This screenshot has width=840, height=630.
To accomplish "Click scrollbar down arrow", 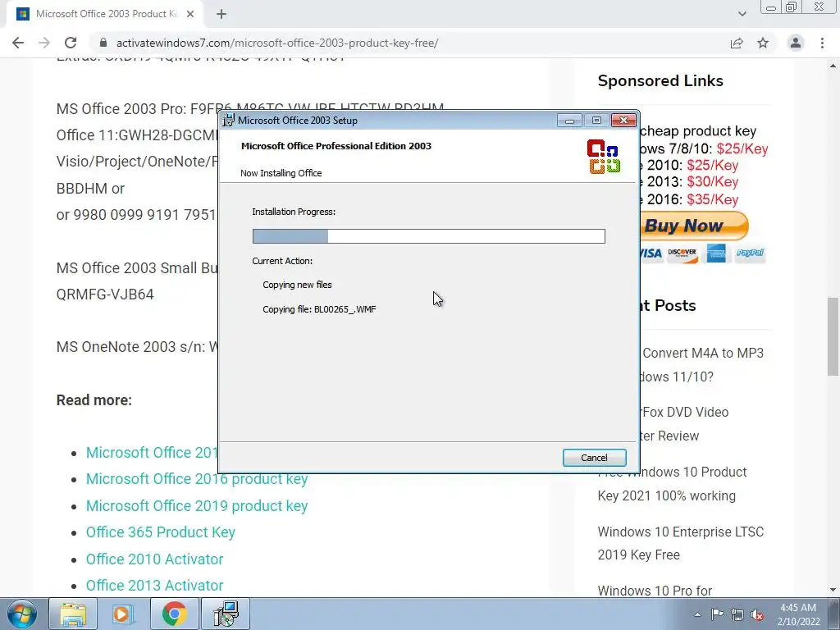I will (833, 589).
